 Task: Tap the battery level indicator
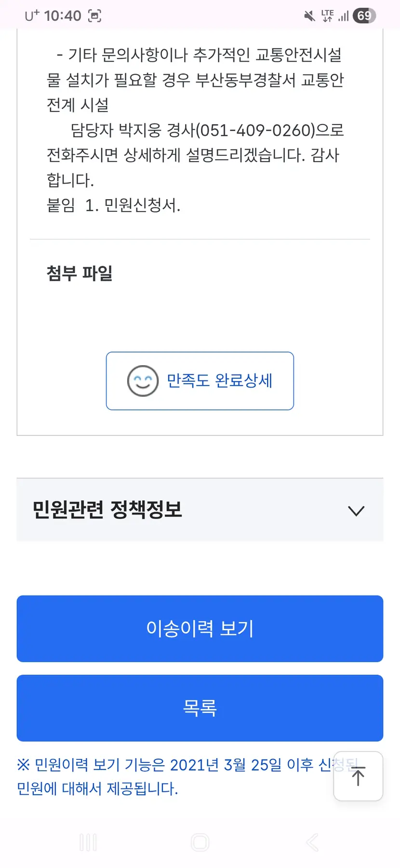coord(364,16)
